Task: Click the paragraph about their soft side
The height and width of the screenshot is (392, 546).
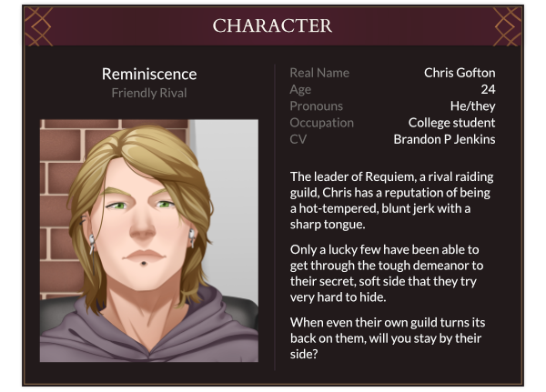Action: (387, 273)
